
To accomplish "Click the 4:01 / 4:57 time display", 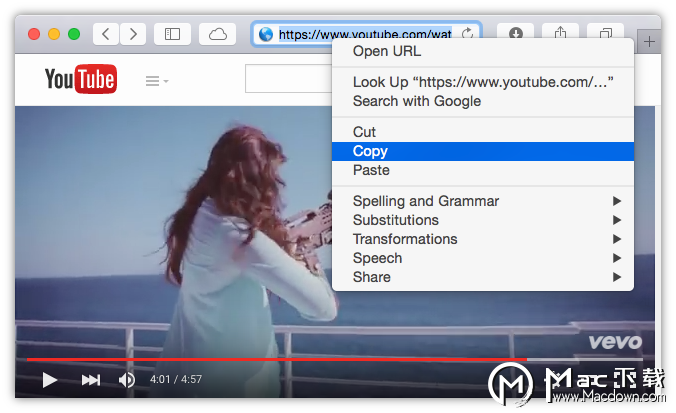I will click(175, 379).
